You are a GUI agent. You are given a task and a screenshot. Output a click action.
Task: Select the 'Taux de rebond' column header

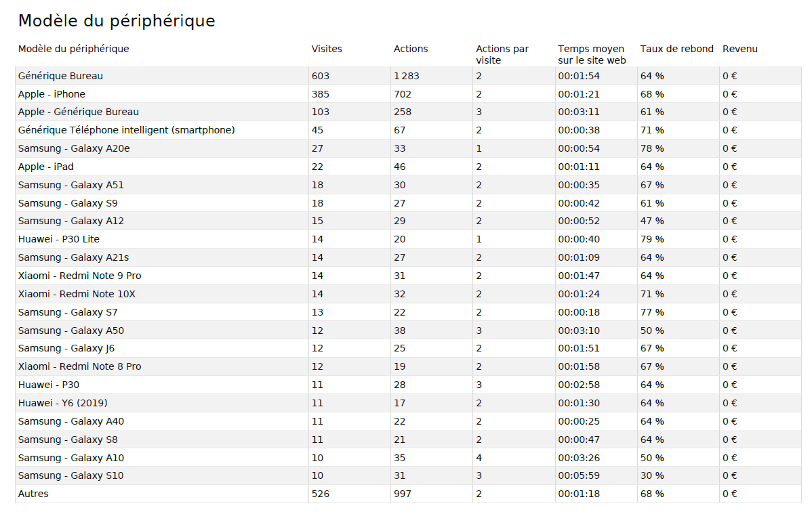(676, 49)
